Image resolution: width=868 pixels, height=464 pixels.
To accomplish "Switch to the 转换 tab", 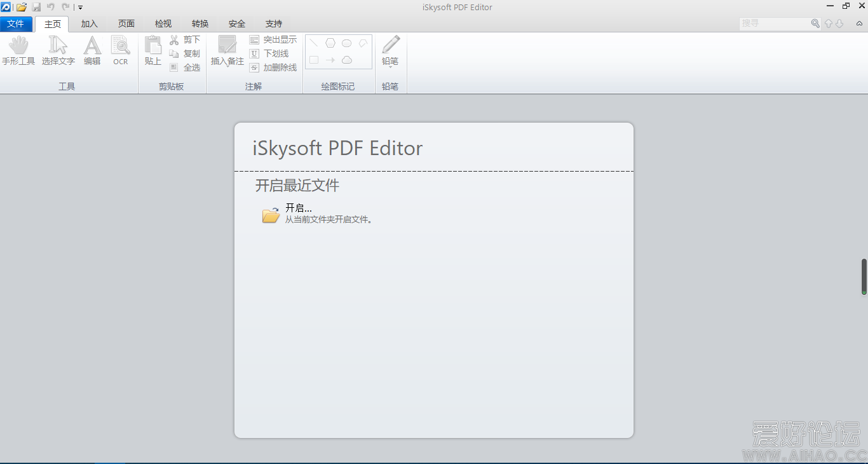I will pos(200,24).
